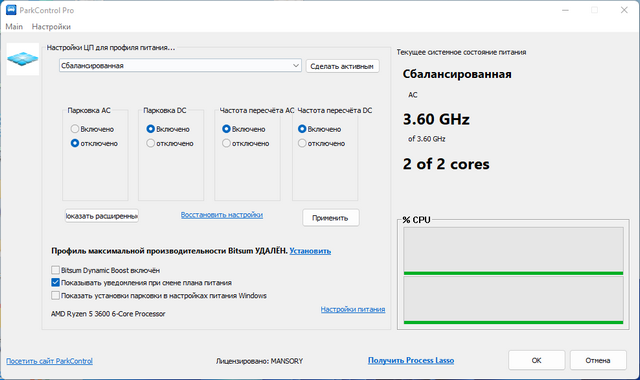This screenshot has height=380, width=640.
Task: Click the 2 of 2 cores text
Action: (446, 164)
